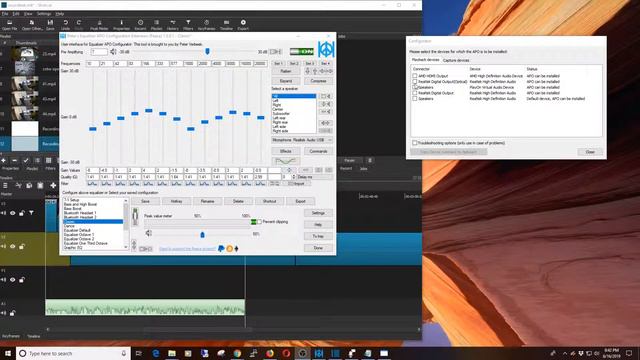The height and width of the screenshot is (360, 640).
Task: Click the Pre Amplifying value field
Action: 99,52
